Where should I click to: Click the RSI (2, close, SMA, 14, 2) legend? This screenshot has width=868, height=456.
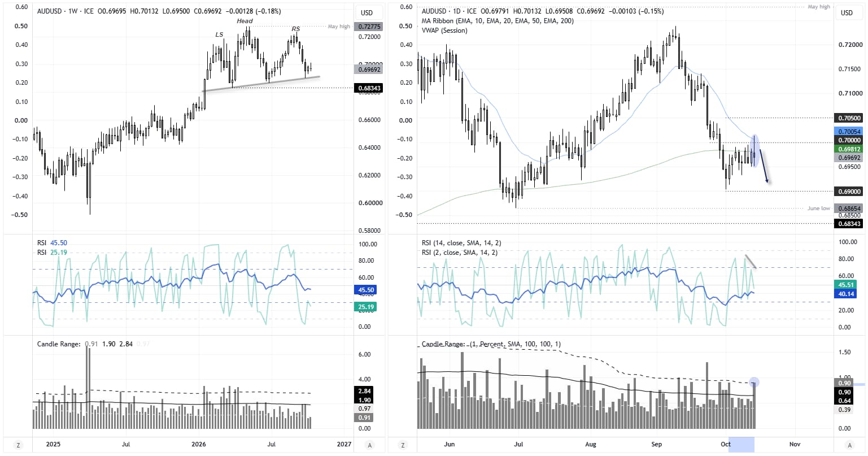459,253
